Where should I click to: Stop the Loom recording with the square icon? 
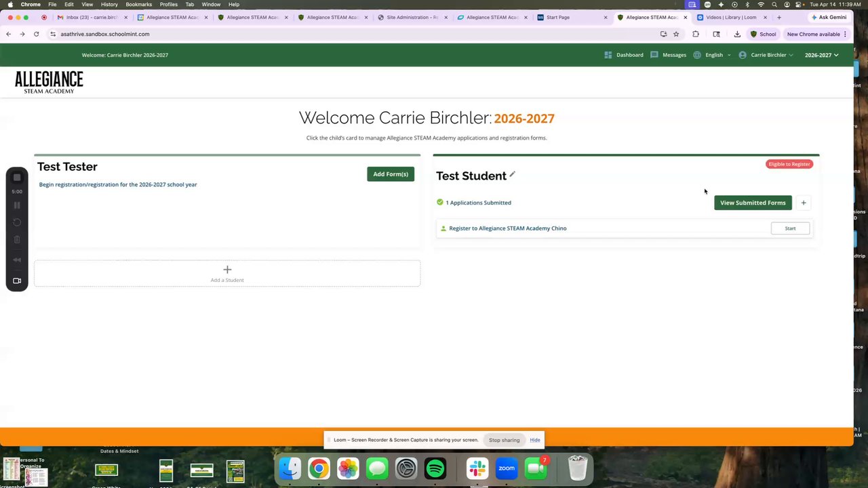tap(17, 178)
